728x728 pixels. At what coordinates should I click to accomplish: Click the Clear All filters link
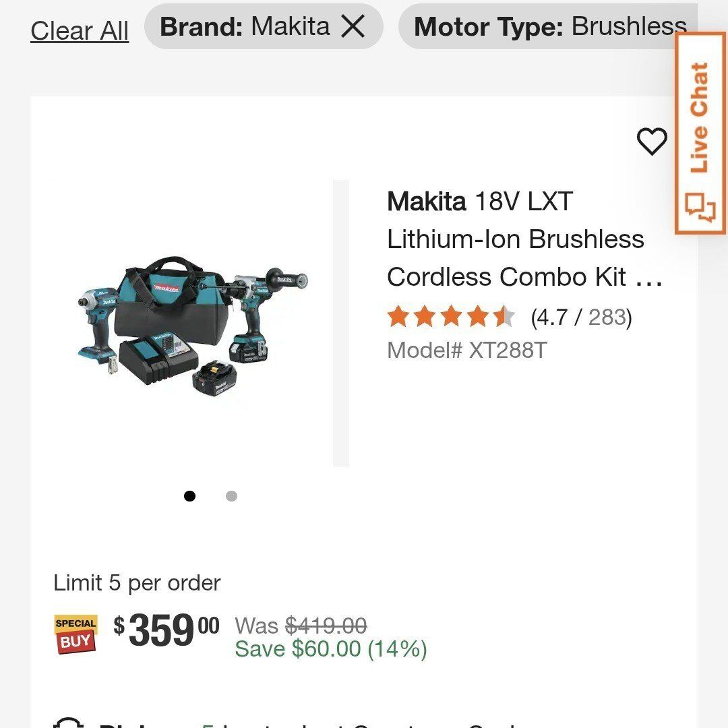80,30
